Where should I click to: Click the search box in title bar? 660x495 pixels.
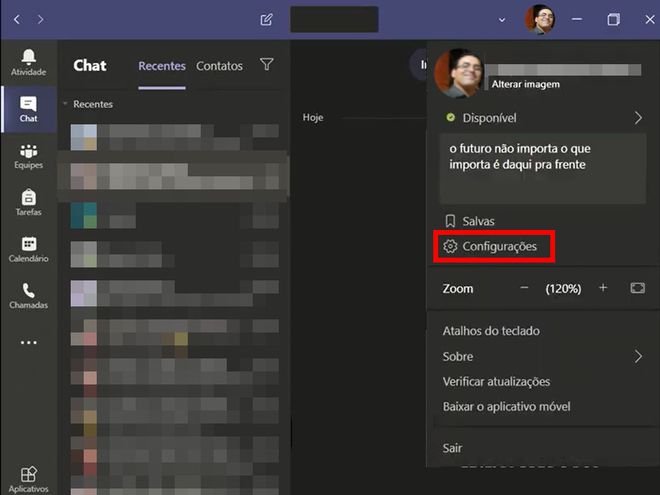point(334,19)
